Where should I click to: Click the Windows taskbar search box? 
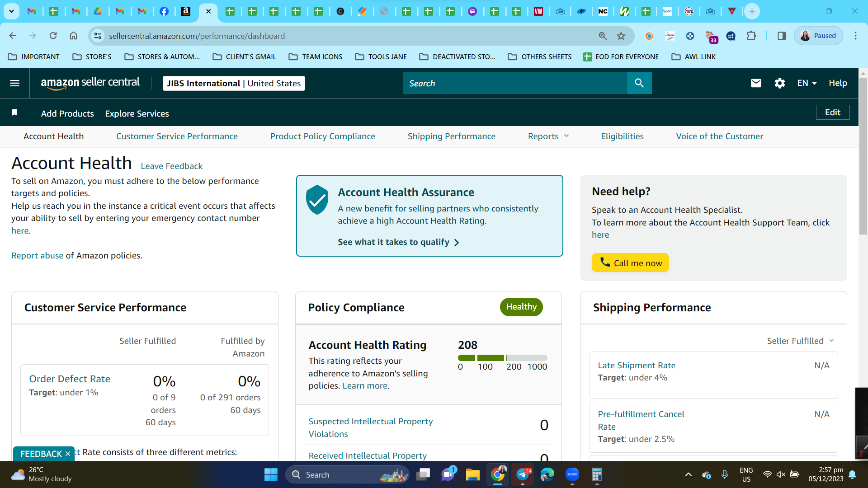pyautogui.click(x=347, y=474)
